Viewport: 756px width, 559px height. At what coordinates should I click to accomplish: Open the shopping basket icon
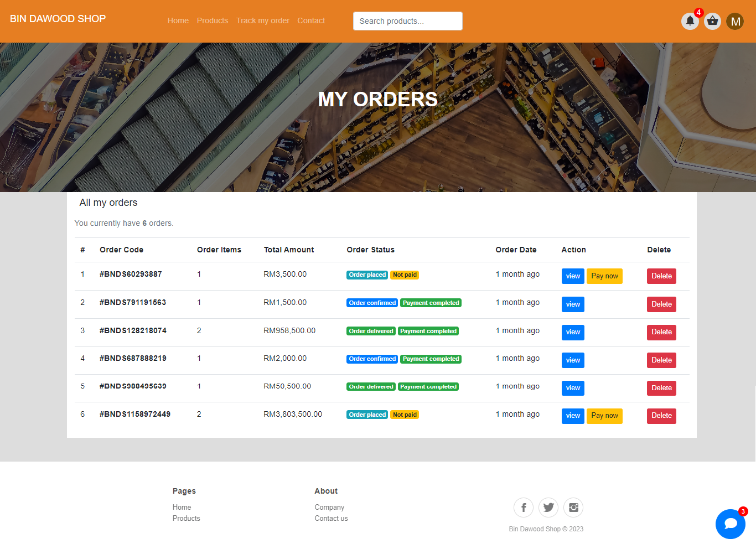pos(712,22)
